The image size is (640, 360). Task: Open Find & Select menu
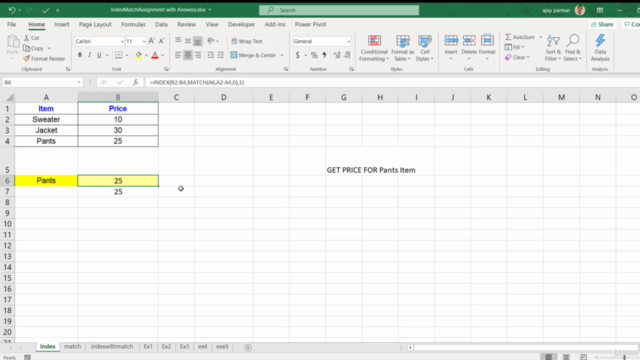(573, 48)
